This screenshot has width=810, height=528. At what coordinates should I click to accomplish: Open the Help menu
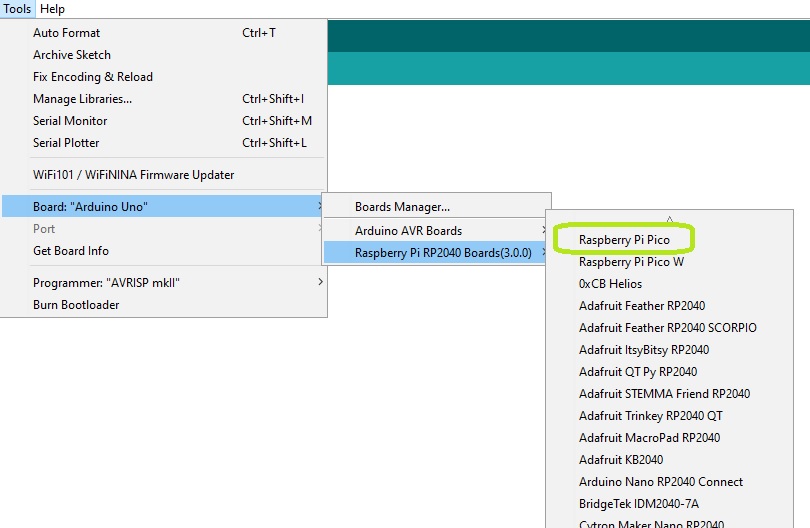point(52,9)
